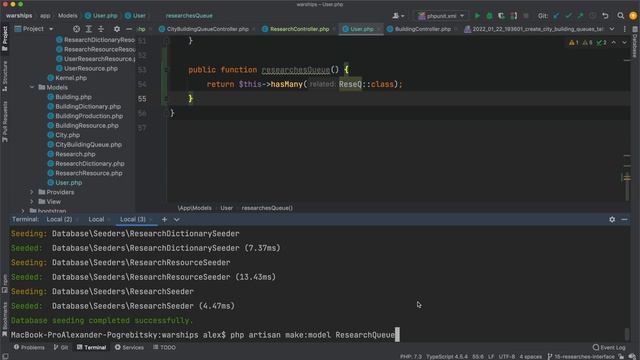
Task: Click PHP: 7.3 in status bar
Action: pyautogui.click(x=411, y=356)
